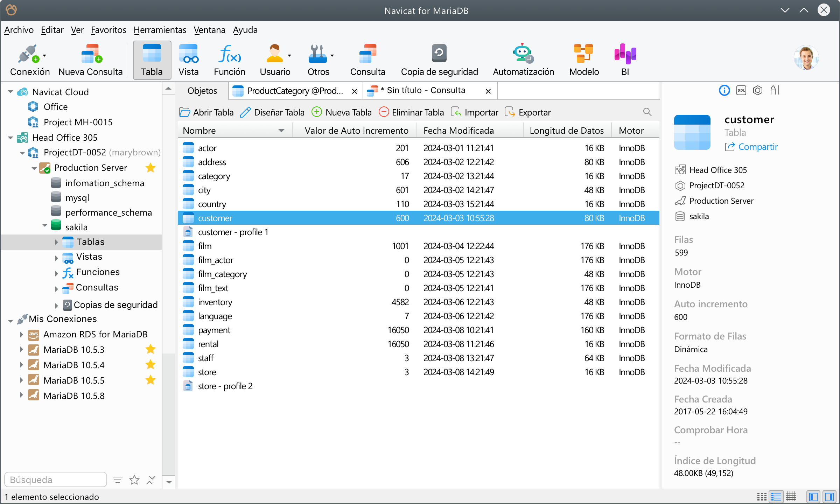
Task: Collapse the sakila database node
Action: pyautogui.click(x=45, y=226)
